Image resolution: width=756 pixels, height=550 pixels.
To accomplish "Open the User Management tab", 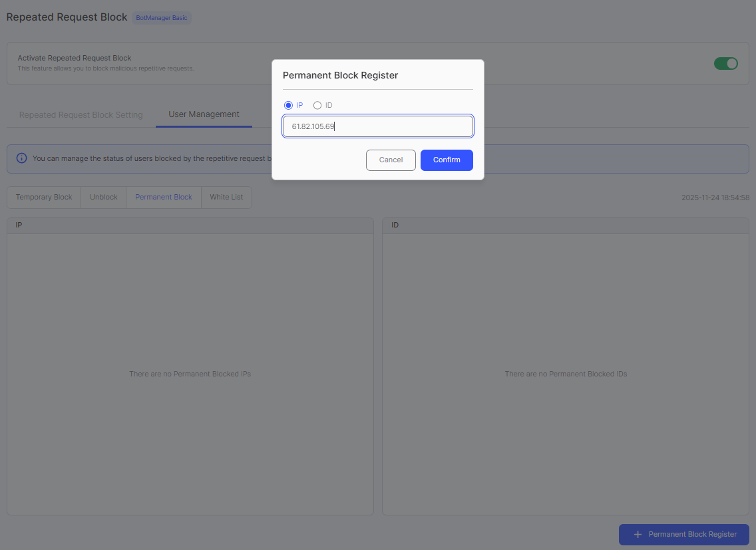I will tap(204, 114).
